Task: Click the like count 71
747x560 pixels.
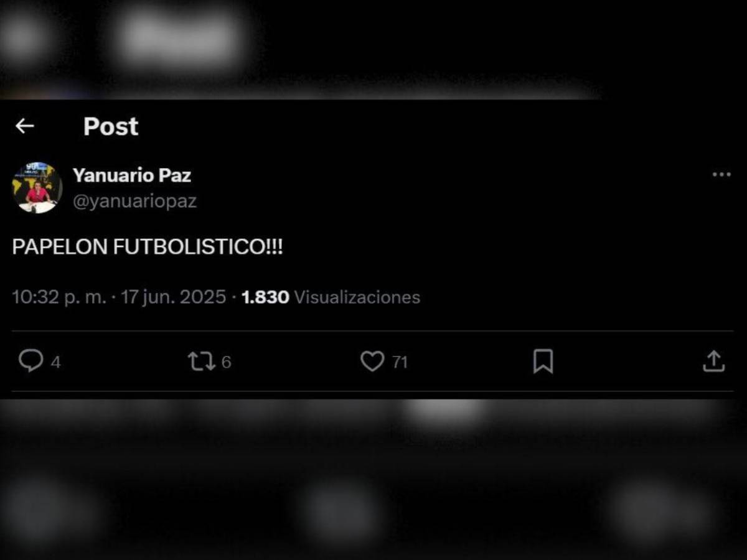Action: pos(400,362)
